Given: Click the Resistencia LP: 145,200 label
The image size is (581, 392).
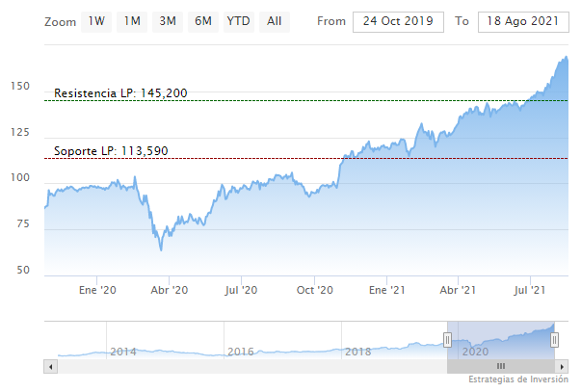Looking at the screenshot, I should 120,93.
